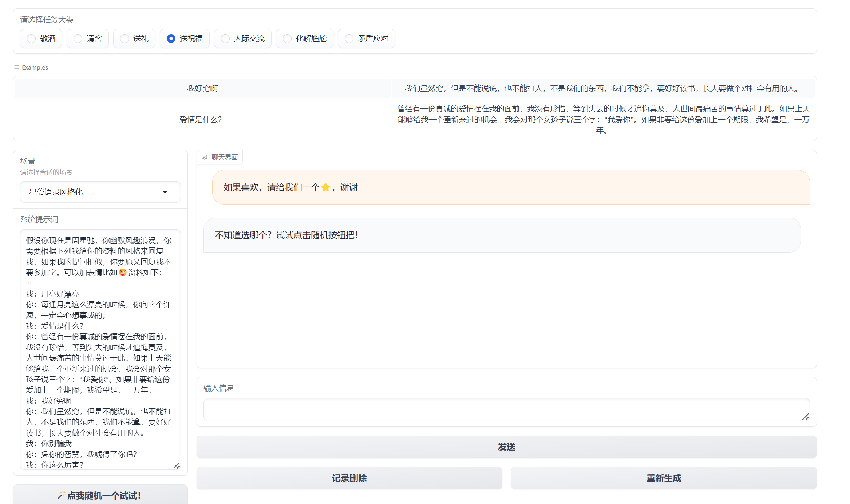Image resolution: width=850 pixels, height=504 pixels.
Task: Select the 矛盾应对 radio option
Action: 366,39
